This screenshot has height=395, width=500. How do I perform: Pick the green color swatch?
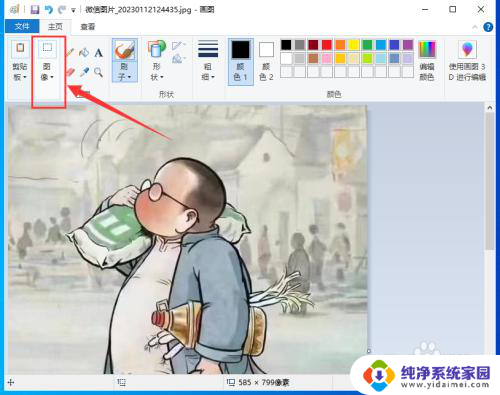click(367, 45)
